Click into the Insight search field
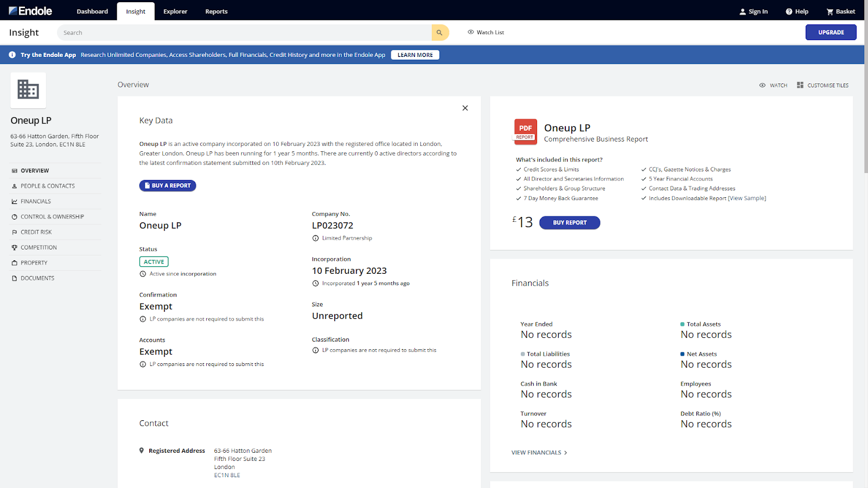The image size is (868, 488). tap(245, 33)
